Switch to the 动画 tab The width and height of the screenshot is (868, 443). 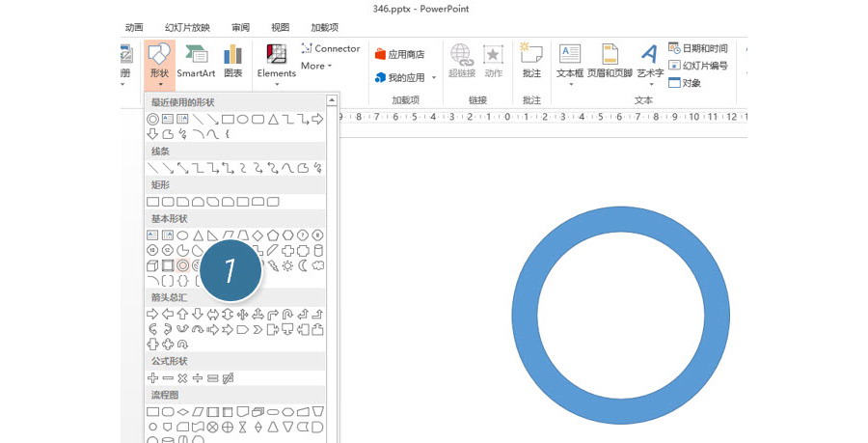point(134,27)
